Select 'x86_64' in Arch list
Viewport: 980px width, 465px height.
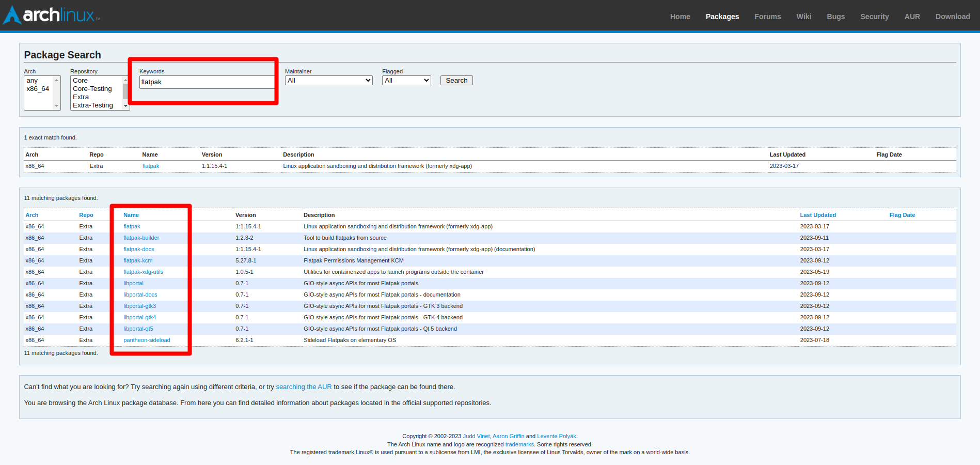tap(39, 89)
